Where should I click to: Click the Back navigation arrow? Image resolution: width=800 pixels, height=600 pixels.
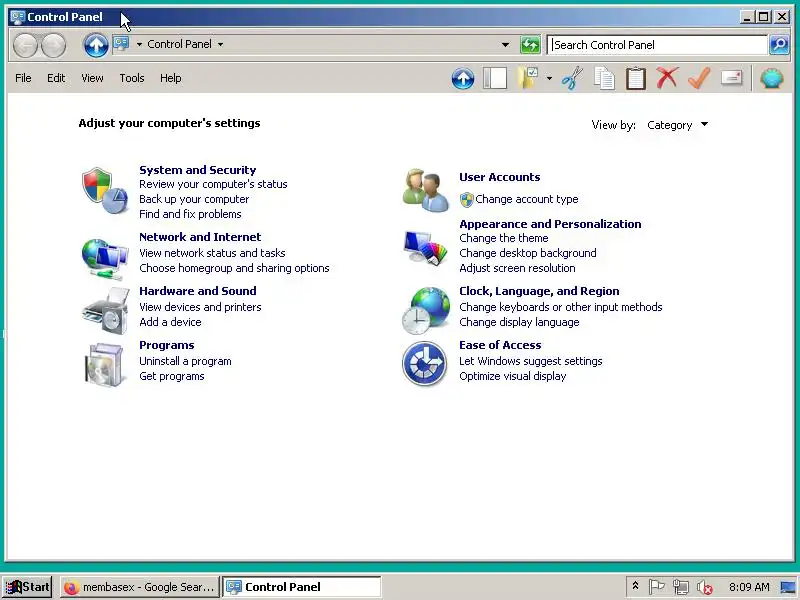[x=25, y=45]
